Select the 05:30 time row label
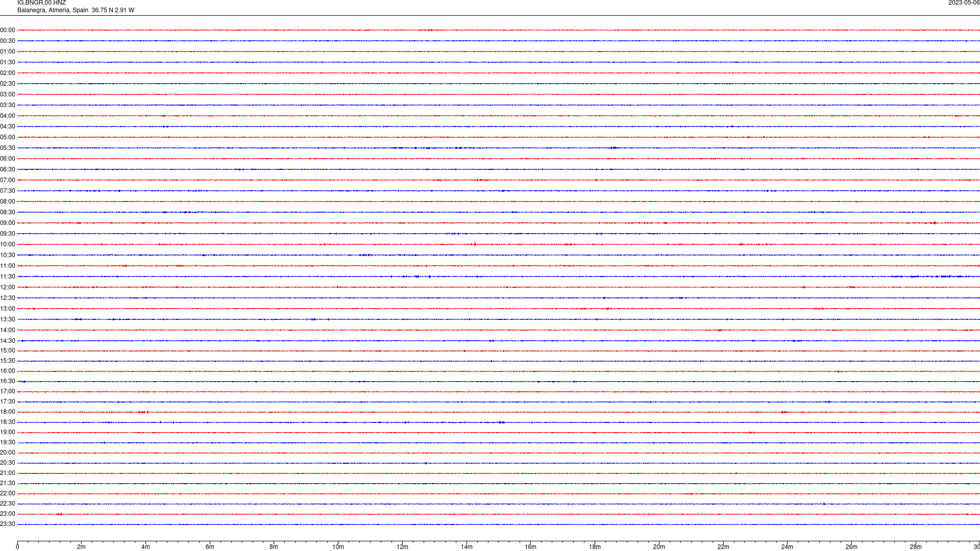 click(x=8, y=148)
